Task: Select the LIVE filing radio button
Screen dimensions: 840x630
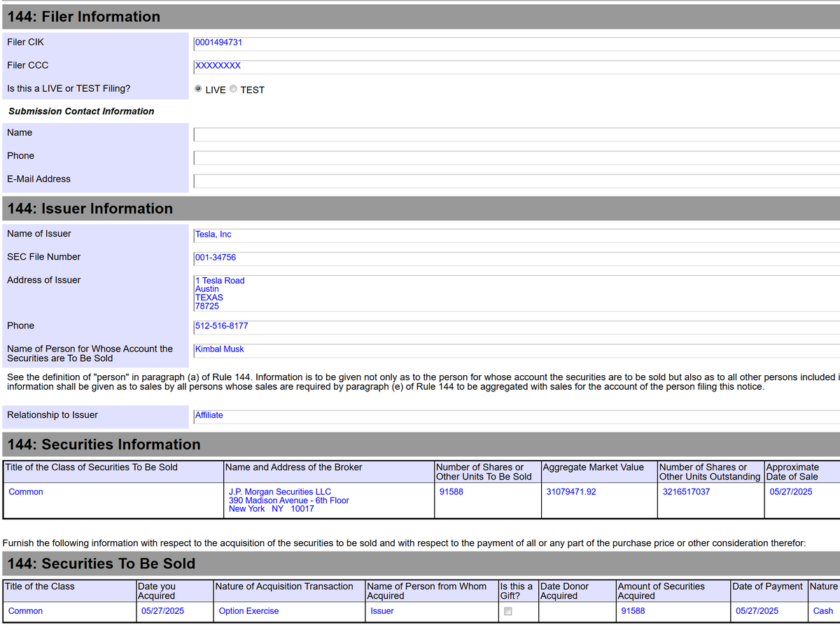Action: (198, 90)
